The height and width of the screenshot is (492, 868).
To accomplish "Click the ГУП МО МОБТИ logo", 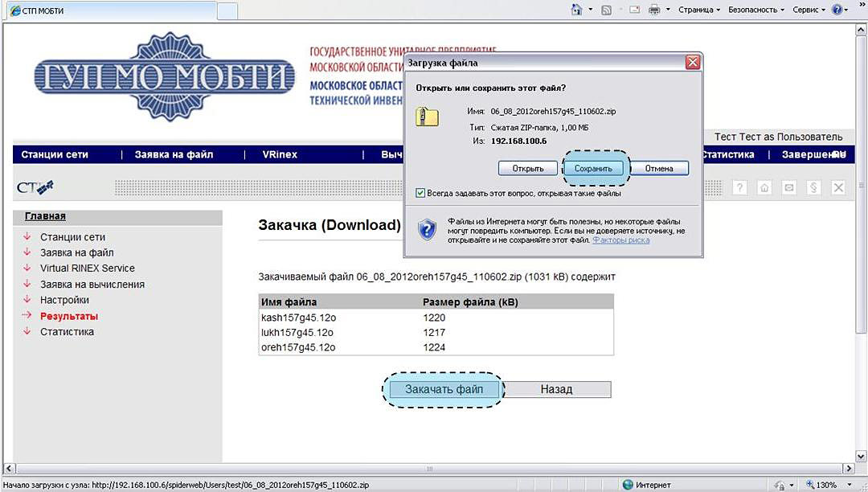I will 165,76.
